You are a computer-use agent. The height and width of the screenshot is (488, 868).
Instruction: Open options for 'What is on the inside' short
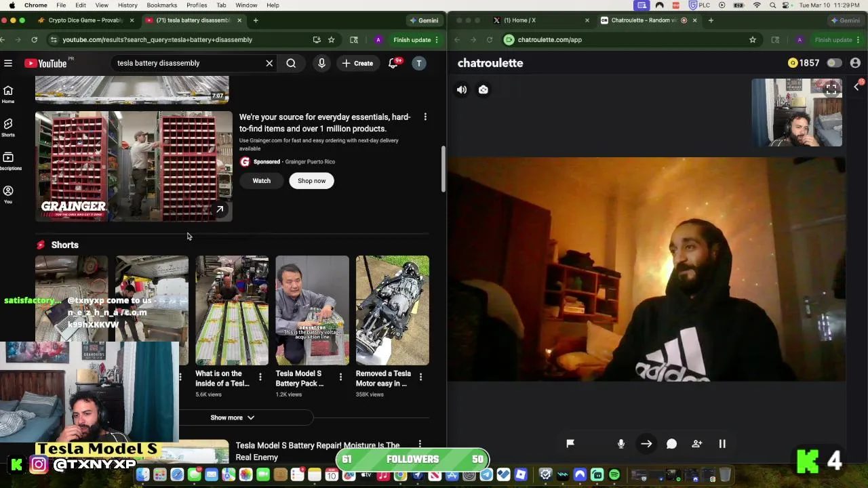tap(260, 377)
